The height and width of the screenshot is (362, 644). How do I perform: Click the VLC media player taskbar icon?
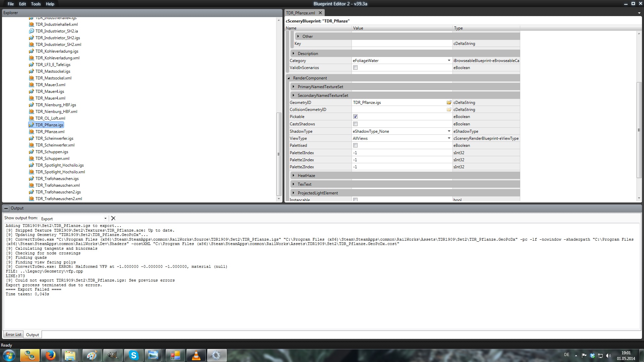(196, 355)
